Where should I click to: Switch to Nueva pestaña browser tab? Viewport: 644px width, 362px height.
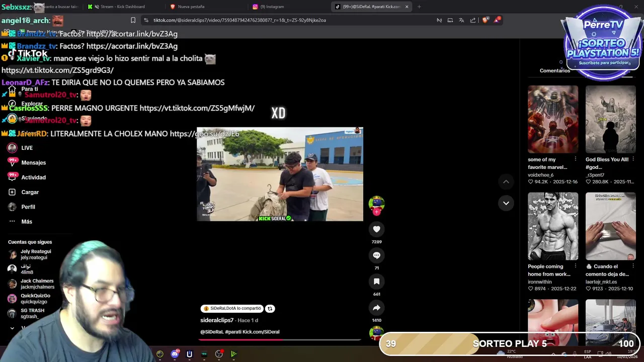[191, 7]
